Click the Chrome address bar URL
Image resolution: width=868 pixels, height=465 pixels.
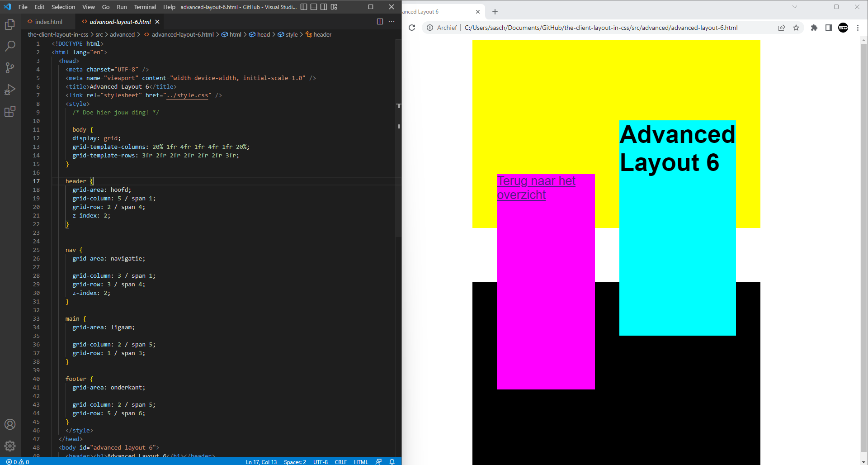click(x=601, y=28)
